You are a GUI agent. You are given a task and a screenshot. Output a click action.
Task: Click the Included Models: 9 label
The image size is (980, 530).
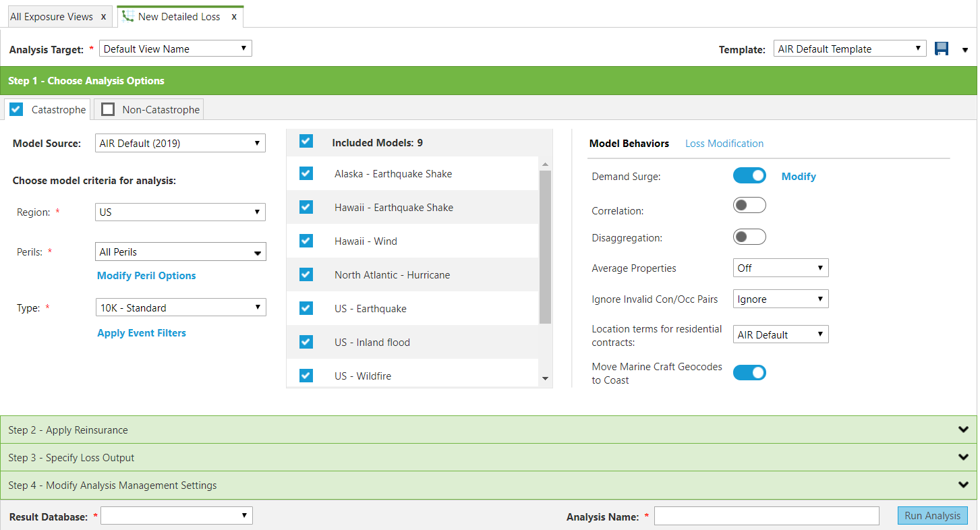tap(377, 143)
